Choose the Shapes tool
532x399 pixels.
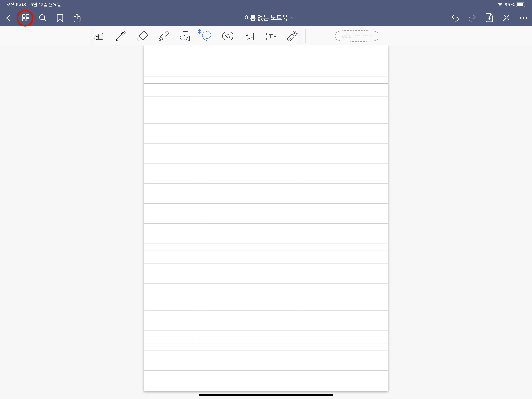[x=185, y=36]
